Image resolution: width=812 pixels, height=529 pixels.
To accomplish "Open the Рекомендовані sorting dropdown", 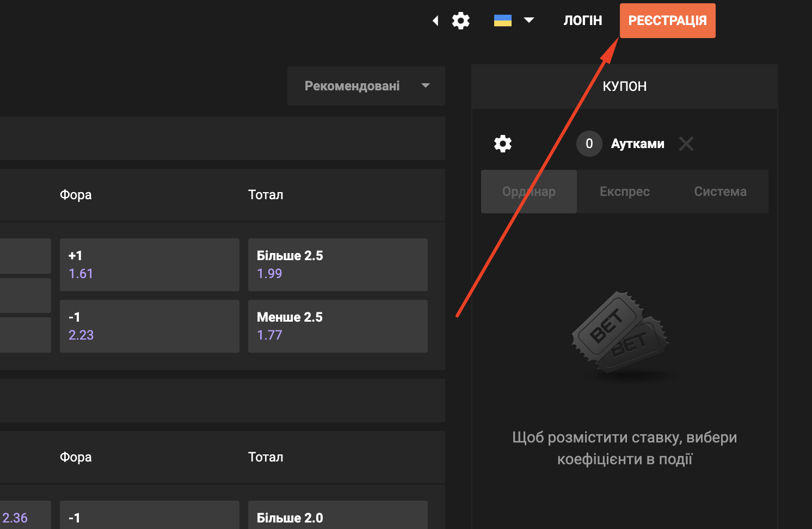I will 366,86.
